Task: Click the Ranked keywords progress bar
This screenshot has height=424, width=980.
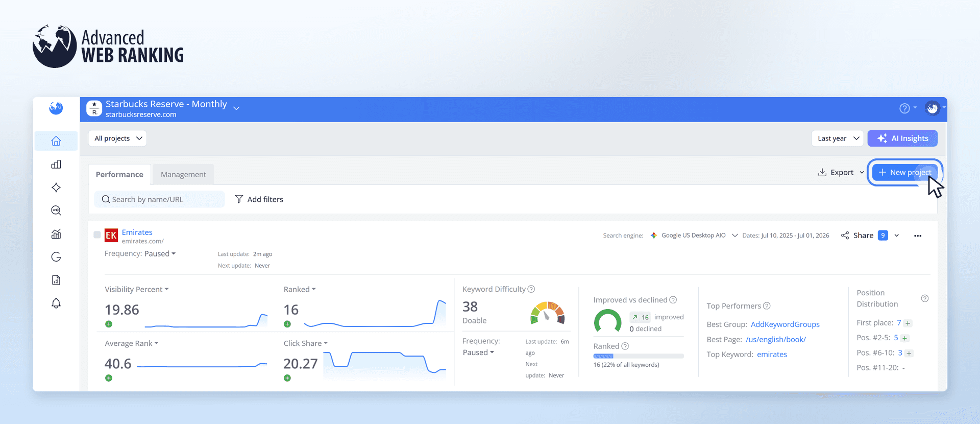Action: pos(639,356)
